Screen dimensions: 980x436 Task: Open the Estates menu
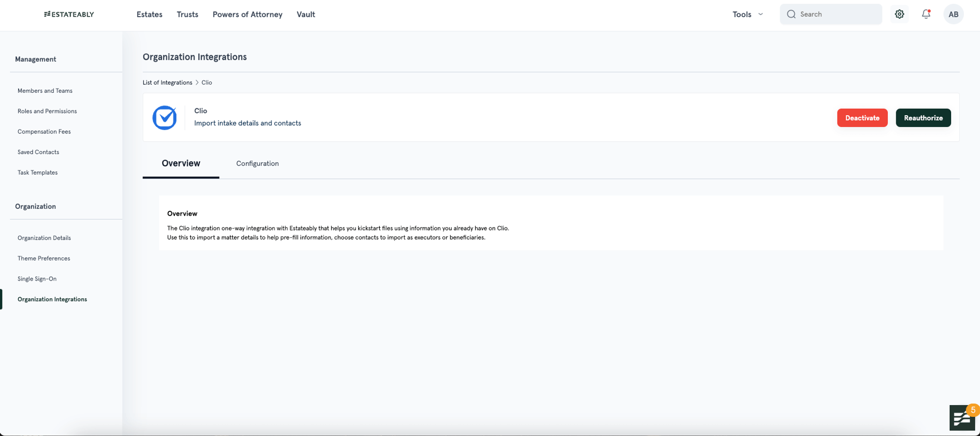tap(149, 14)
